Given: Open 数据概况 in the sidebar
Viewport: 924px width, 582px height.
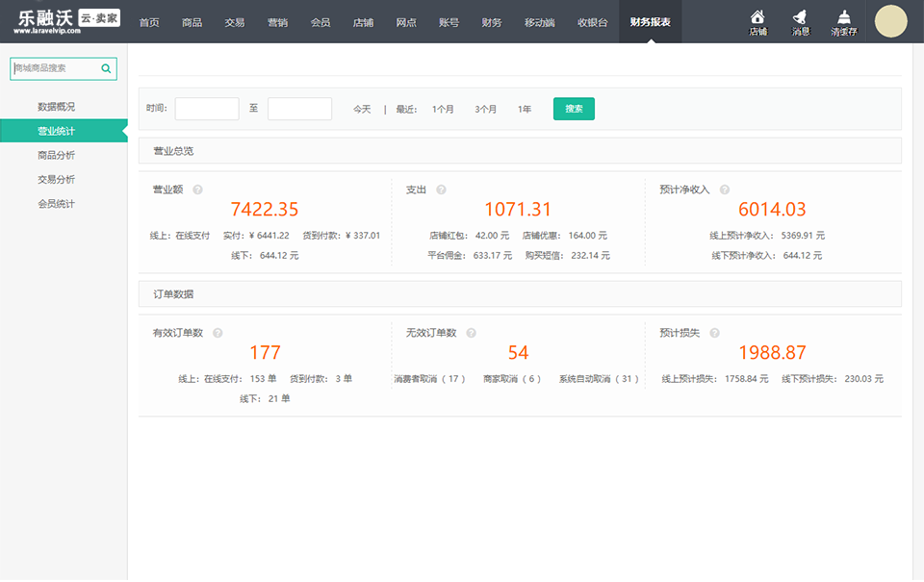Looking at the screenshot, I should click(x=57, y=107).
